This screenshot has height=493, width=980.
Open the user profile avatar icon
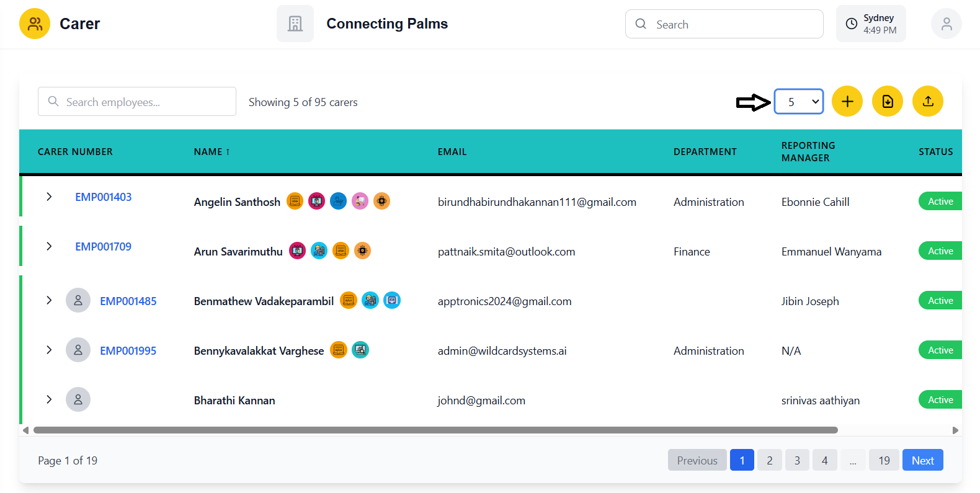coord(946,24)
